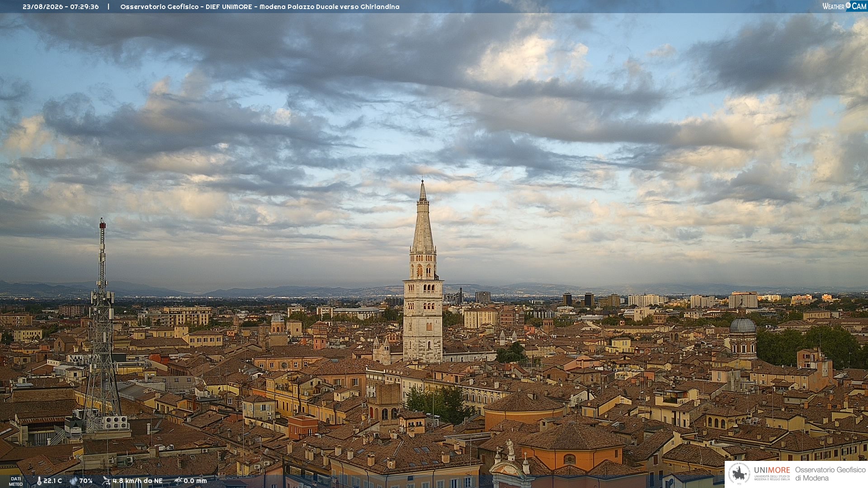Click the humidity water droplets icon
868x488 pixels.
pos(73,481)
